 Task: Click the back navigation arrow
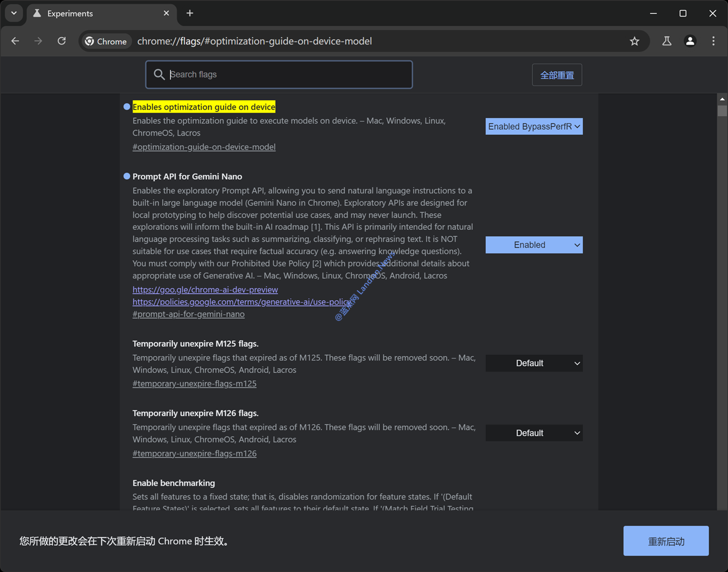15,41
